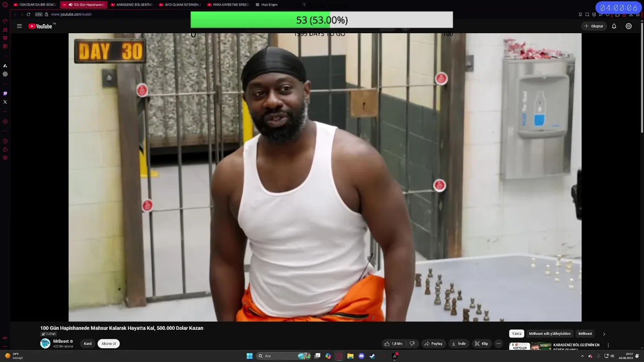Go to YouTube home via logo
This screenshot has height=362, width=644.
click(41, 26)
